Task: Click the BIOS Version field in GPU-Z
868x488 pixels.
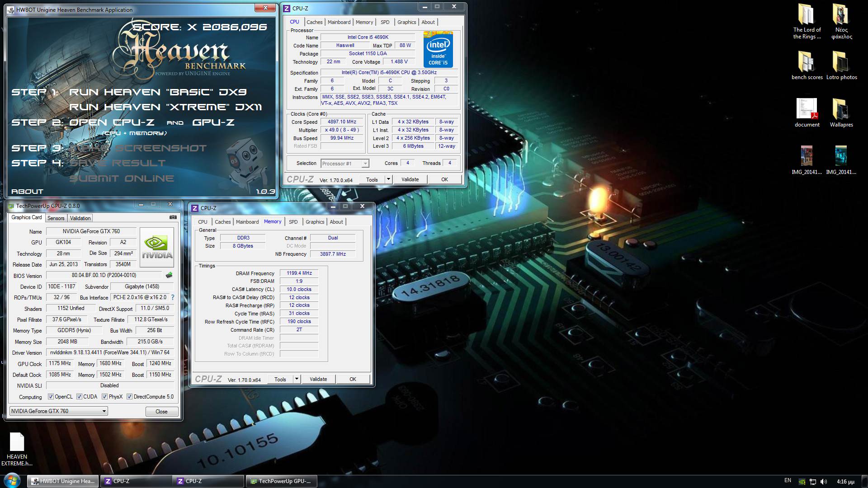Action: [x=104, y=275]
